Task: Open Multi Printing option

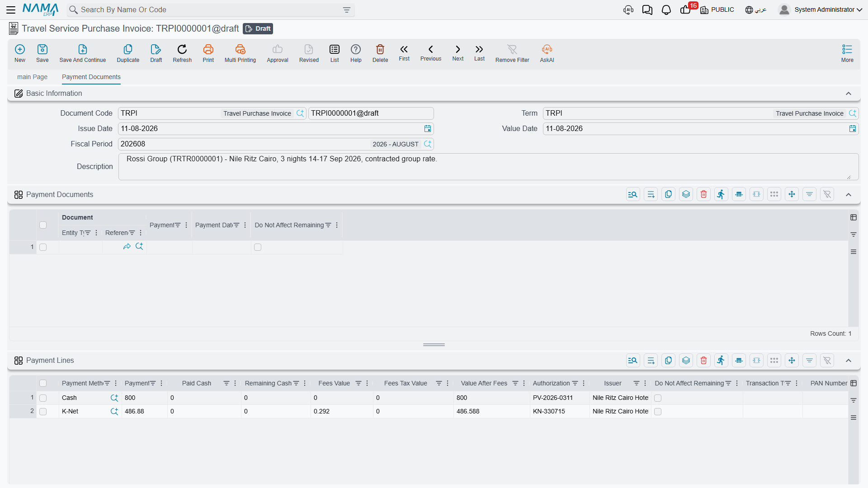Action: click(240, 53)
